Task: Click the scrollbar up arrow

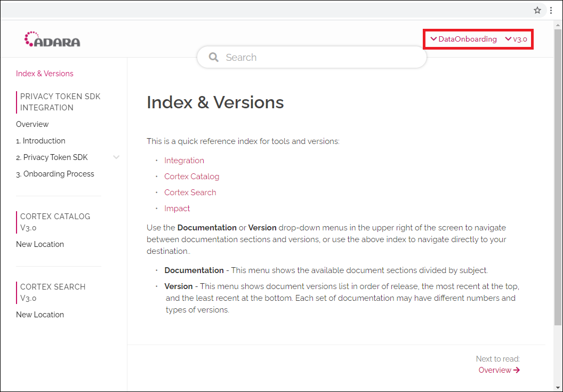Action: (x=558, y=25)
